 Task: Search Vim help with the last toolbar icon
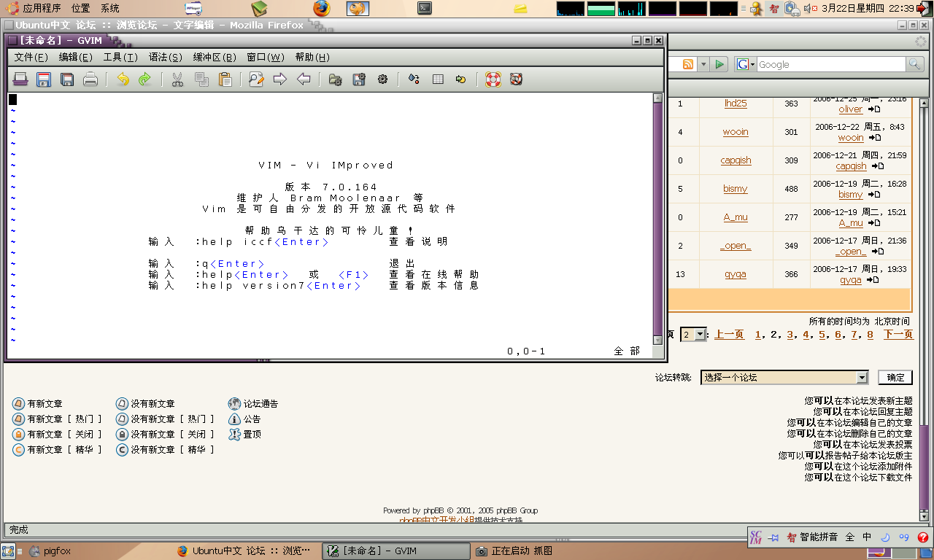[516, 79]
